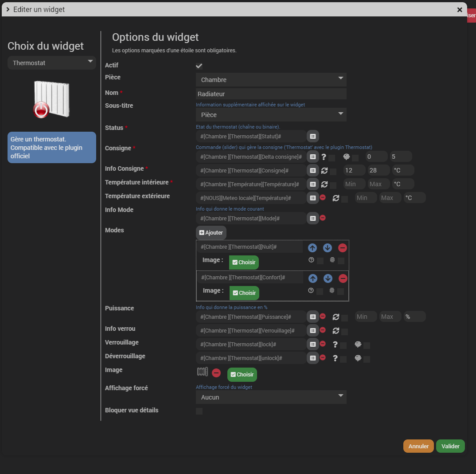Screen dimensions: 476x474
Task: Open command picker for Info Consigne field
Action: tap(312, 170)
